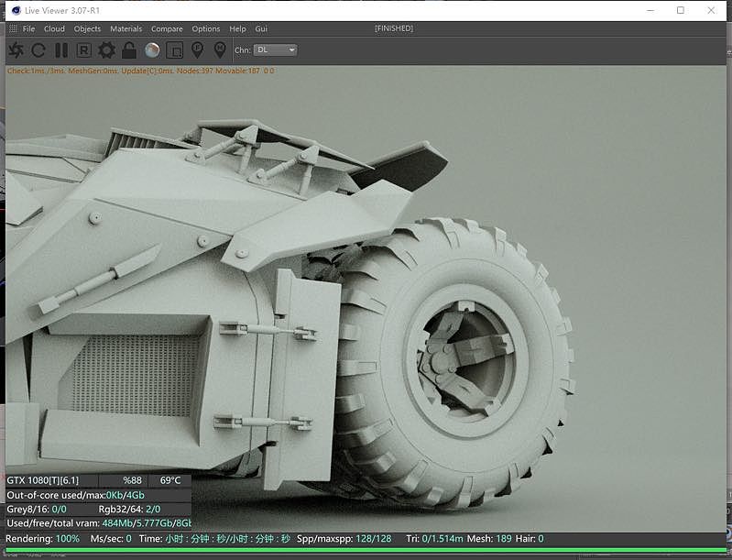Click the green render progress bar
This screenshot has width=732, height=560.
366,551
